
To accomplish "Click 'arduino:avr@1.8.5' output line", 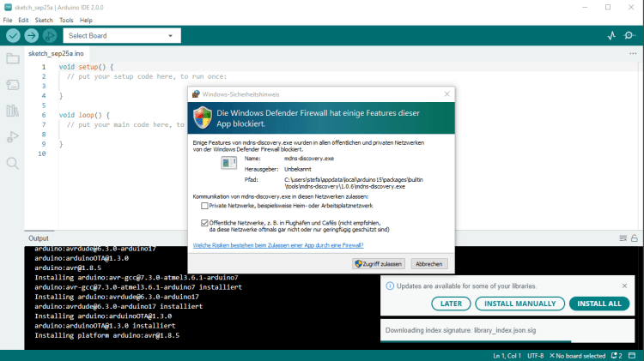I will click(x=68, y=268).
